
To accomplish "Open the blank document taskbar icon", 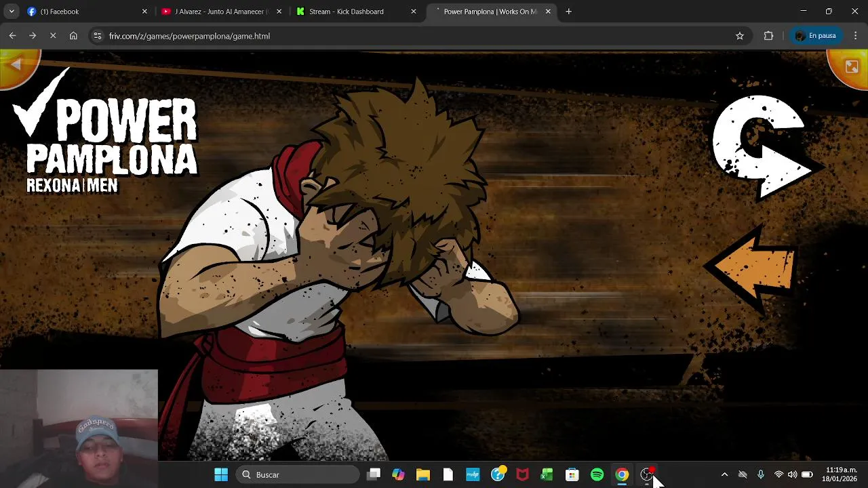I will (448, 474).
